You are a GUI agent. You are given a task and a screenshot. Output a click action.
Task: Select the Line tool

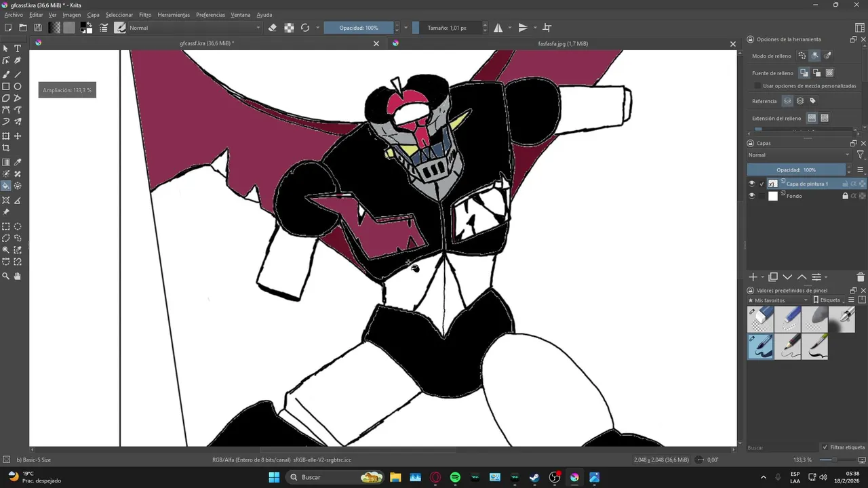pos(18,75)
